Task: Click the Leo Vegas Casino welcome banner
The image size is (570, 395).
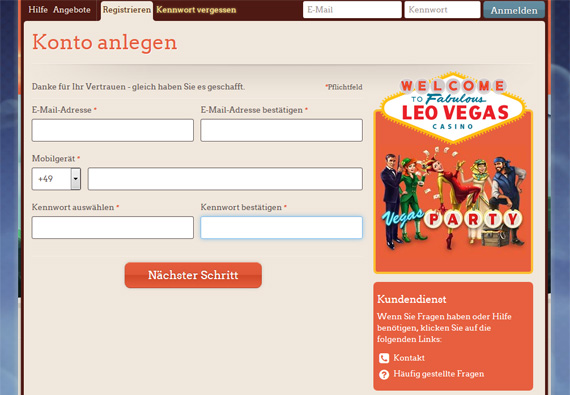Action: pyautogui.click(x=453, y=173)
